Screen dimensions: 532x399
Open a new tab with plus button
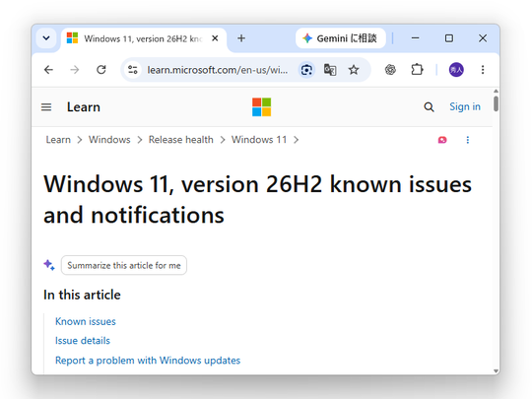241,38
